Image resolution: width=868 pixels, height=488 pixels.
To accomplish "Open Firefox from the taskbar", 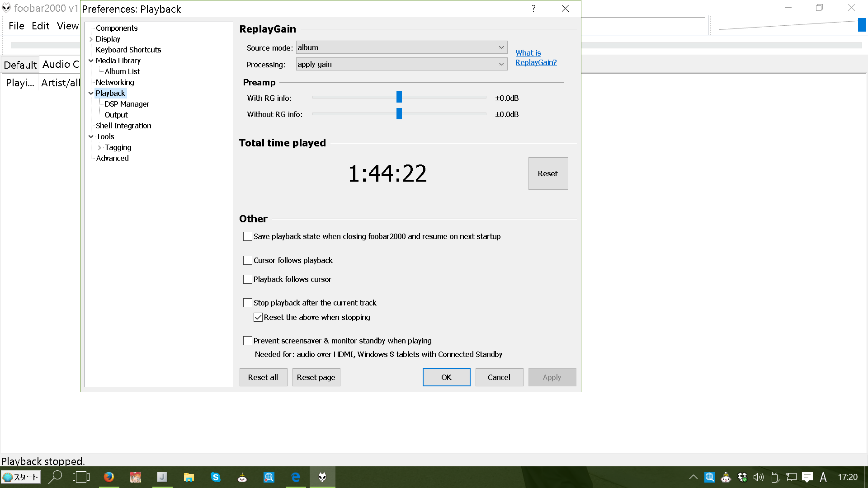I will point(108,477).
